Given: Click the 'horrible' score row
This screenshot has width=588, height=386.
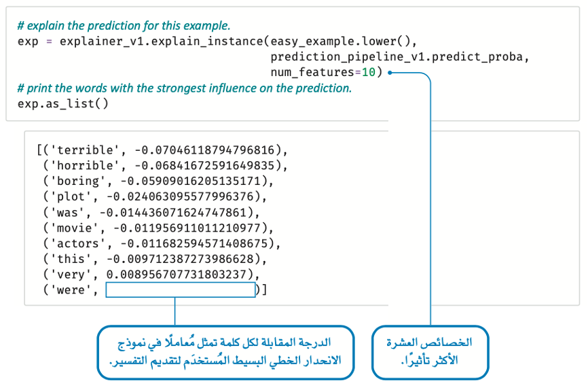Looking at the screenshot, I should [165, 166].
